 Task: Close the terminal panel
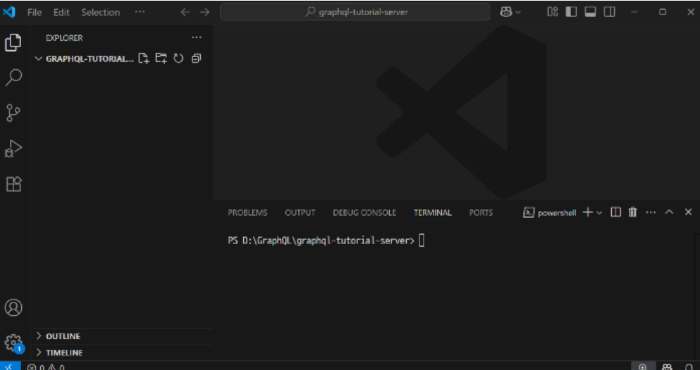[x=688, y=212]
